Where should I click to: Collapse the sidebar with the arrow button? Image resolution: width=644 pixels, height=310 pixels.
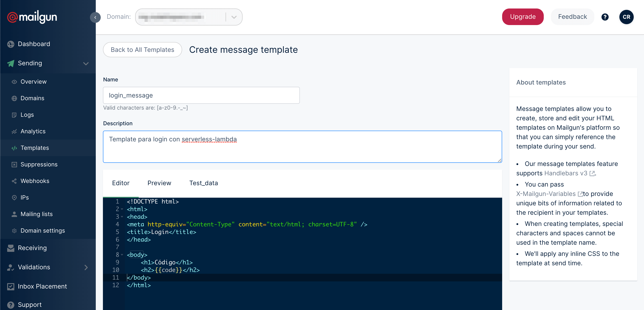[x=95, y=17]
